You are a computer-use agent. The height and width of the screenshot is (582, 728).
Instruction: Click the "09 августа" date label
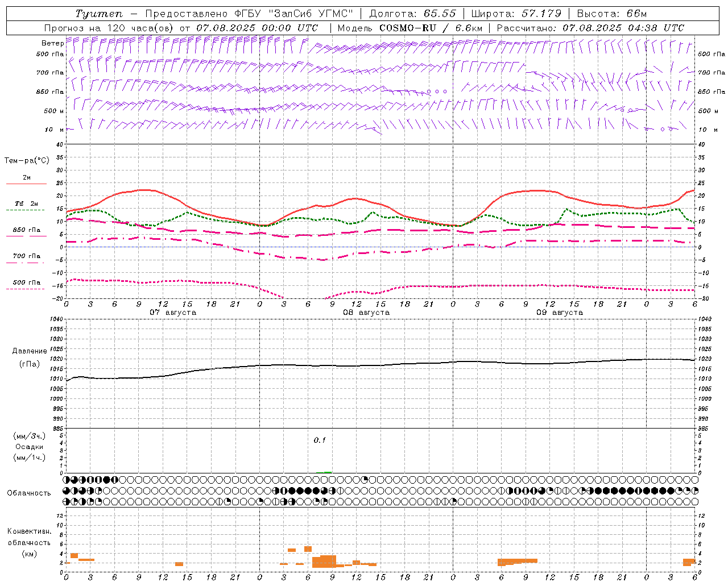pos(560,313)
